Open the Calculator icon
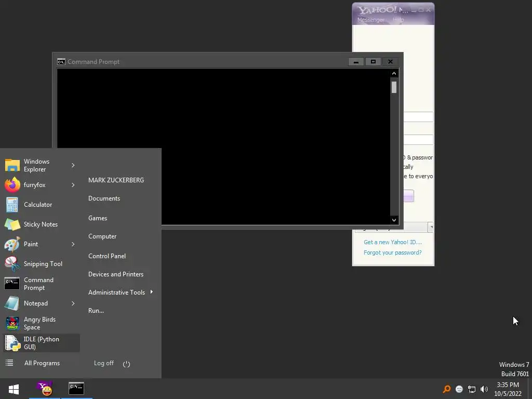The width and height of the screenshot is (532, 399). 12,205
